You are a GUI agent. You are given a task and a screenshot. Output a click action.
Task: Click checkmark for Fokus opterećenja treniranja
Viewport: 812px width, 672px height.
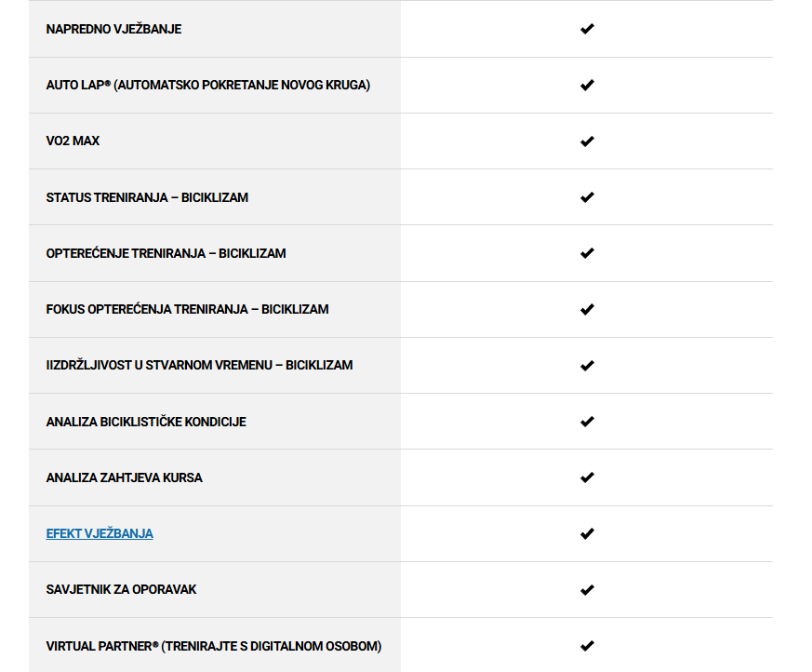pos(587,309)
